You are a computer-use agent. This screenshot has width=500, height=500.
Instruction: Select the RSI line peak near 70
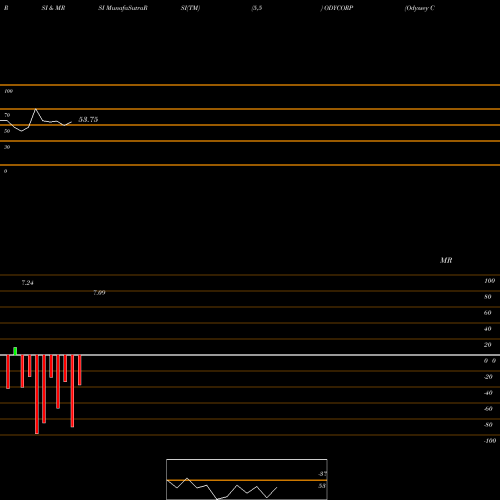pyautogui.click(x=36, y=109)
